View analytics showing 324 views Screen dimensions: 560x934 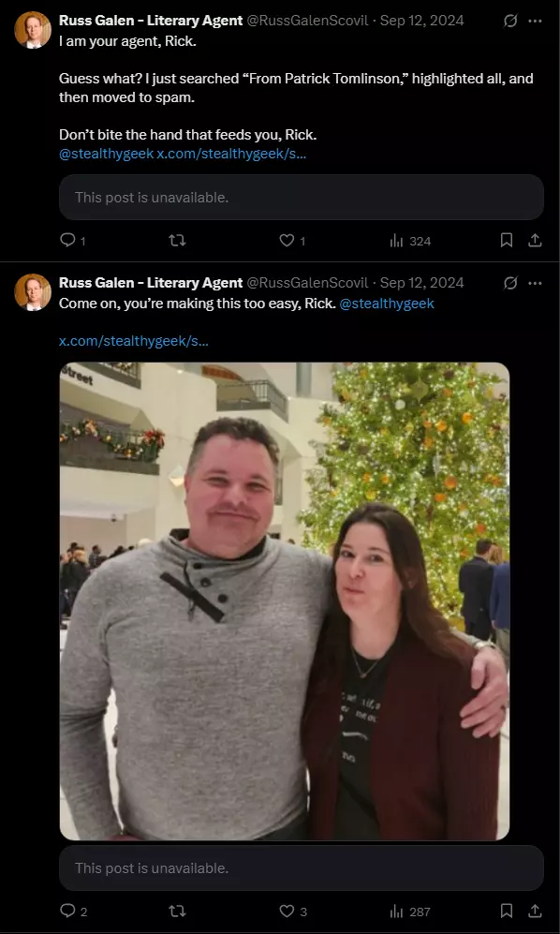pos(410,241)
